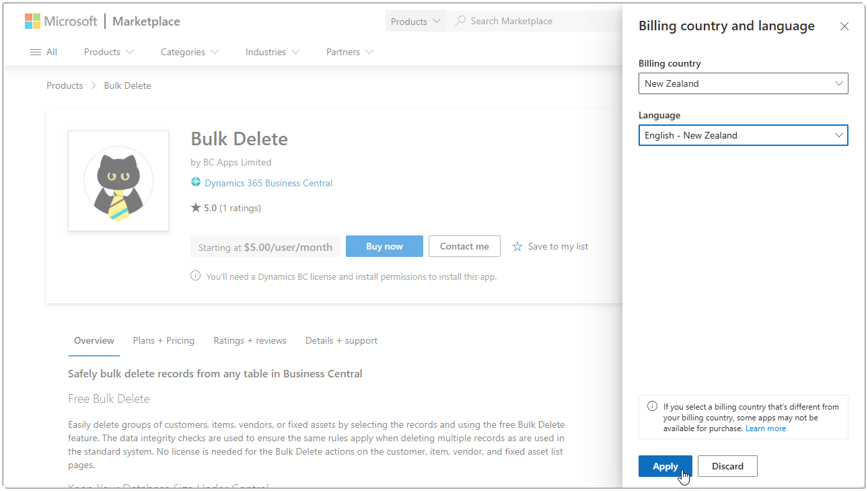Open the Language dropdown showing English - New Zealand
868x491 pixels.
[742, 135]
